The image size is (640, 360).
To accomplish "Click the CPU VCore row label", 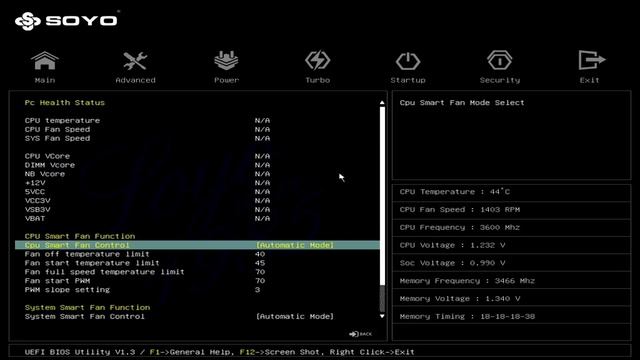I will pyautogui.click(x=47, y=156).
